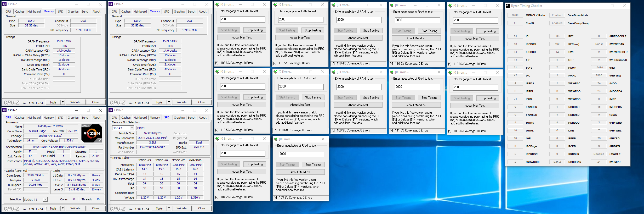Click the 109.6% Coverage, 0 Errors status text
This screenshot has width=644, height=214.
[x=237, y=63]
